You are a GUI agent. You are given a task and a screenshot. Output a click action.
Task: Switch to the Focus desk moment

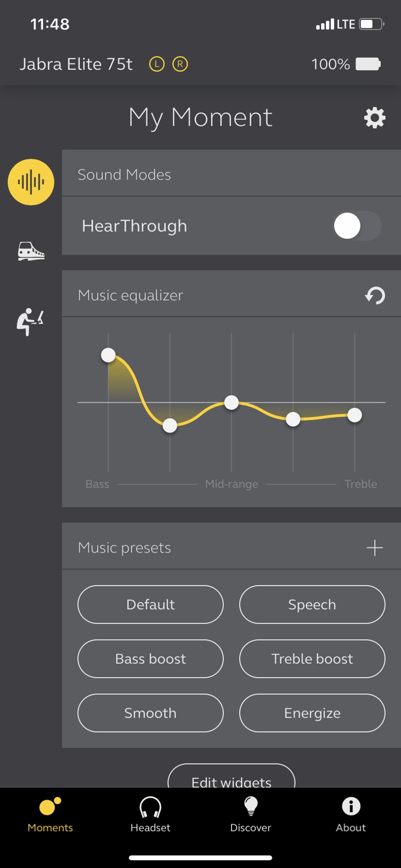[x=30, y=321]
